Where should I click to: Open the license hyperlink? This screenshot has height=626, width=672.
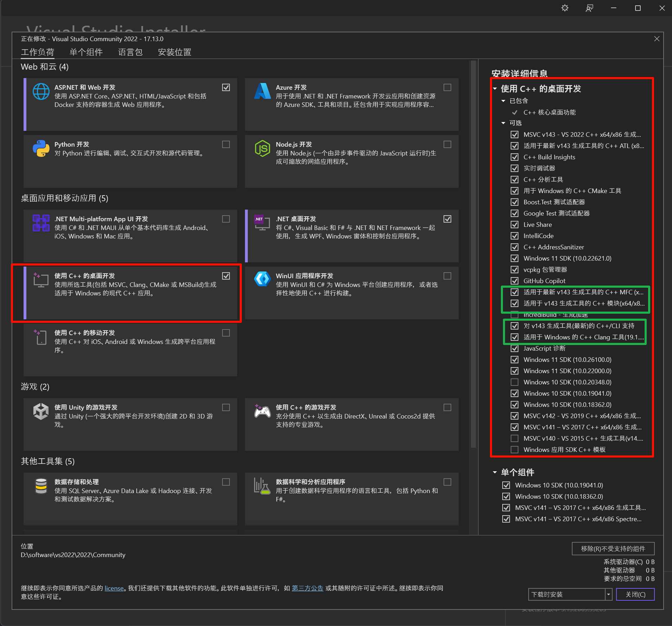(x=114, y=588)
